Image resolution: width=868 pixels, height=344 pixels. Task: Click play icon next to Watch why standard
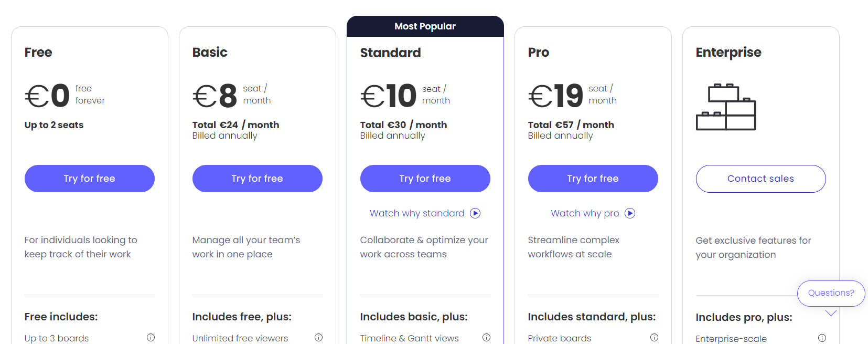[475, 213]
